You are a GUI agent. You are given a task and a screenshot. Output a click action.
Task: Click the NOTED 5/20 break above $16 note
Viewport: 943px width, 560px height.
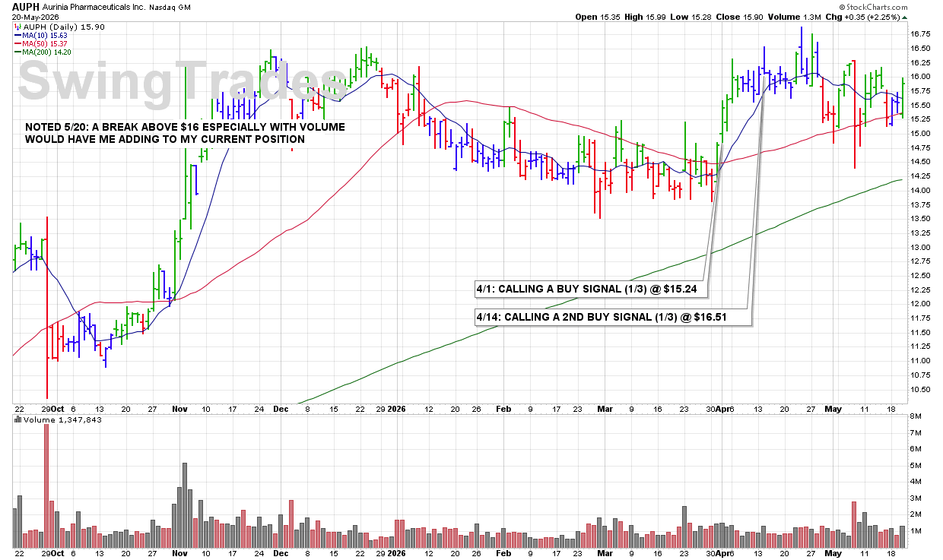point(185,133)
